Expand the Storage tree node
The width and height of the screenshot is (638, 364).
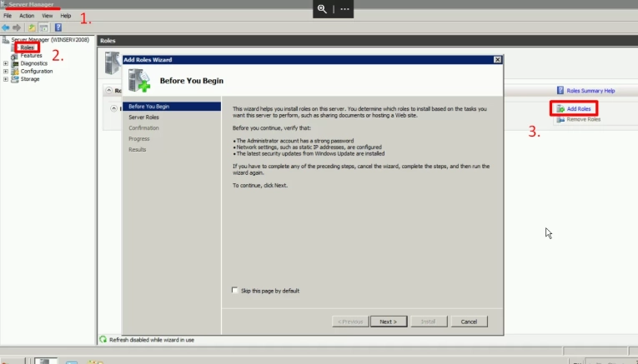pos(6,79)
